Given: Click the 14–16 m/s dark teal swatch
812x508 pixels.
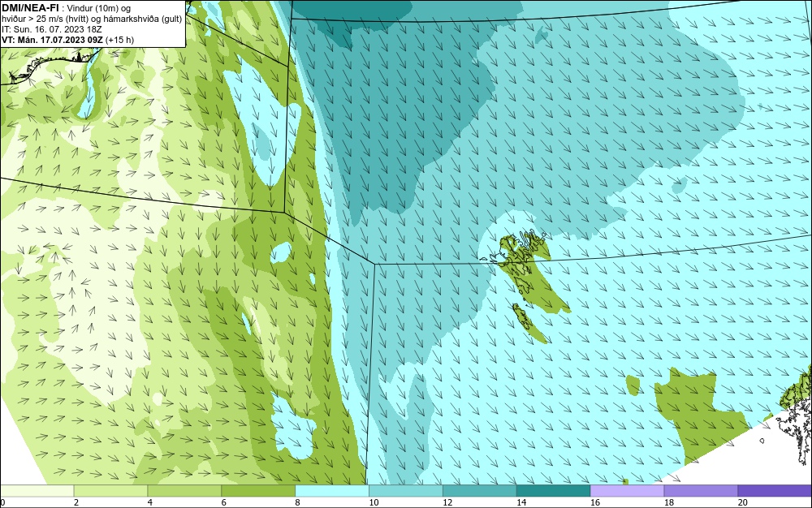Looking at the screenshot, I should tap(554, 490).
